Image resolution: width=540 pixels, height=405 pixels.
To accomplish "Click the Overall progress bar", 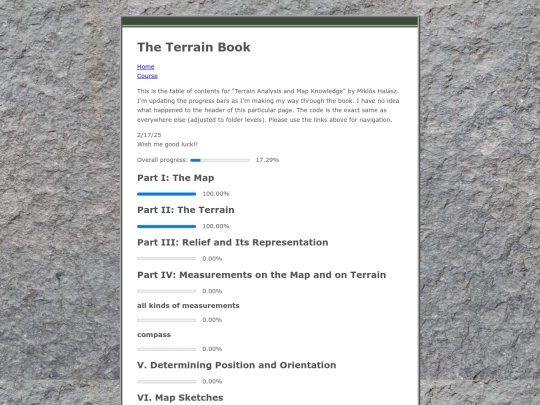I will (220, 160).
